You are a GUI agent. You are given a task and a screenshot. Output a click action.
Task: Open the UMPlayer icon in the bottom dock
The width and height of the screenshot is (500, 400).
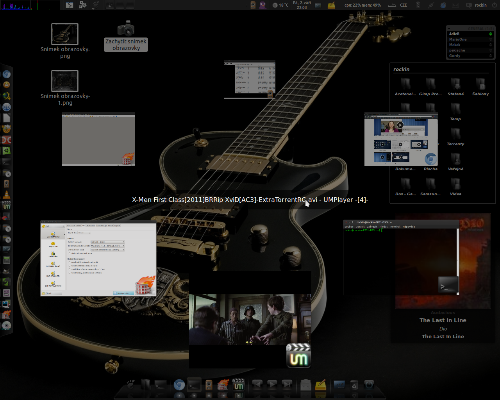click(238, 385)
